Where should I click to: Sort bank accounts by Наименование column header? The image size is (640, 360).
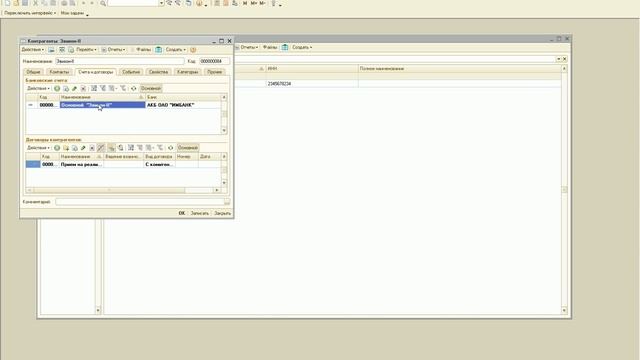[x=102, y=97]
